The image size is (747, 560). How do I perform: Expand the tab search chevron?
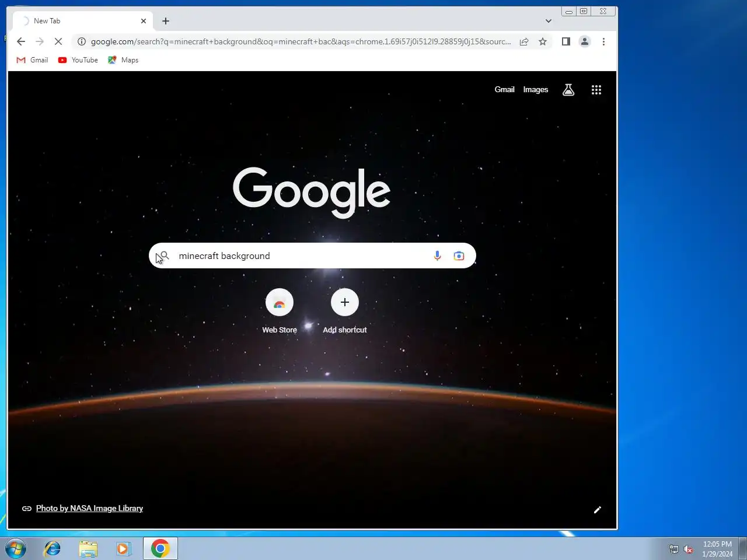[x=549, y=21]
